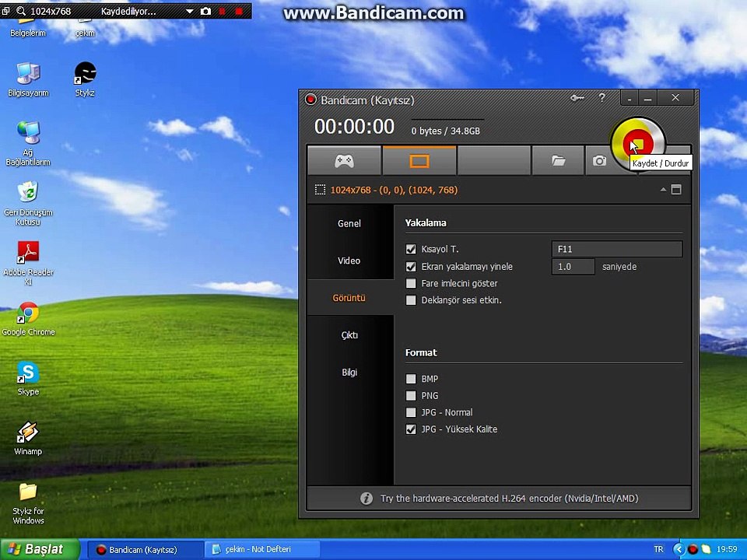The image size is (747, 560).
Task: Click the camera icon in top recording bar
Action: tap(205, 11)
